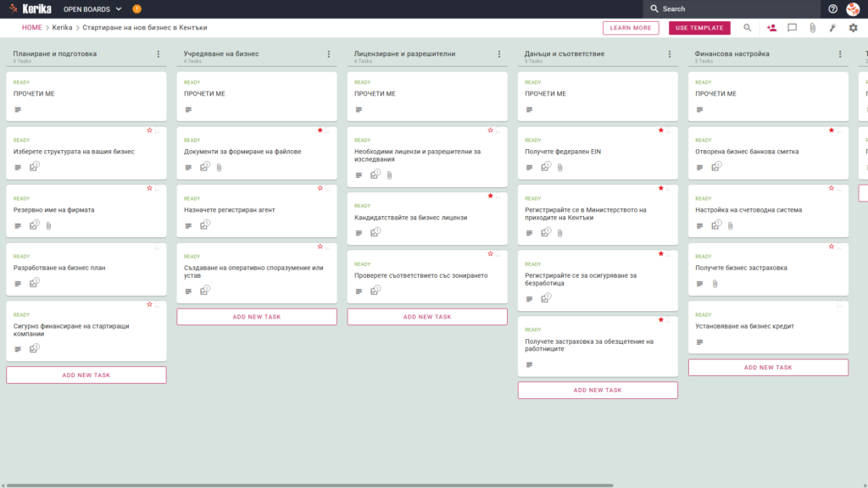Go to HOME in the breadcrumb
Image resolution: width=868 pixels, height=488 pixels.
point(31,28)
